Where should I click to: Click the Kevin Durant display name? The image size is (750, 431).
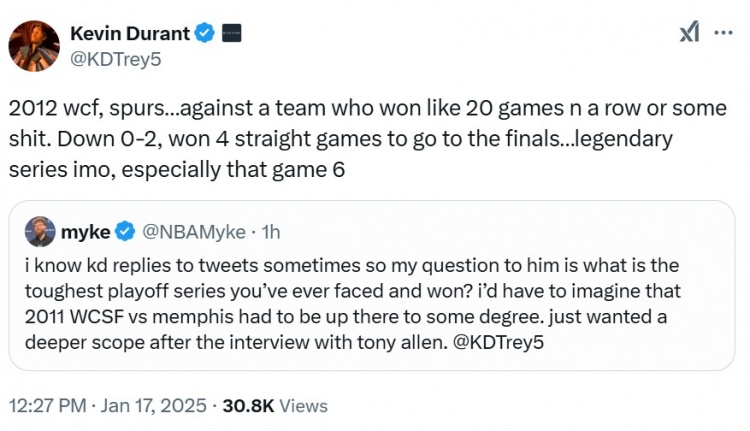129,33
